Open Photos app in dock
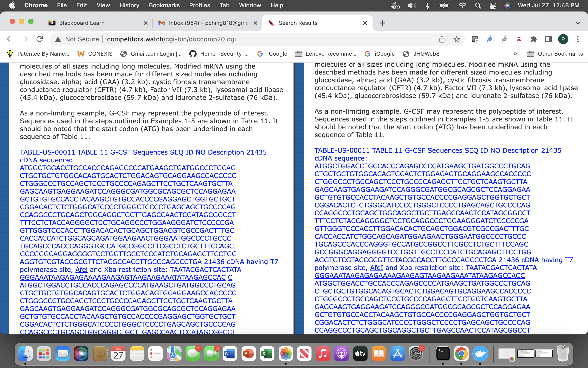The width and height of the screenshot is (588, 368). pyautogui.click(x=286, y=354)
